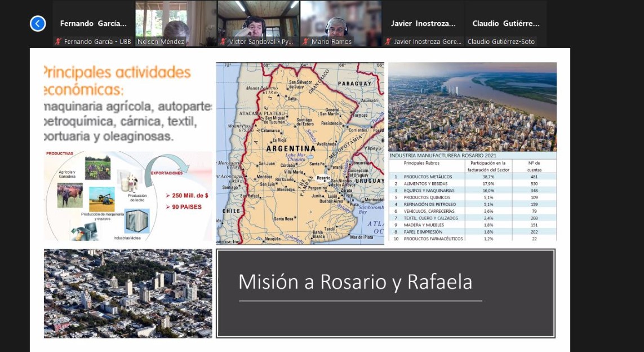Click the Córdoba label on the map
The width and height of the screenshot is (644, 352).
point(287,165)
